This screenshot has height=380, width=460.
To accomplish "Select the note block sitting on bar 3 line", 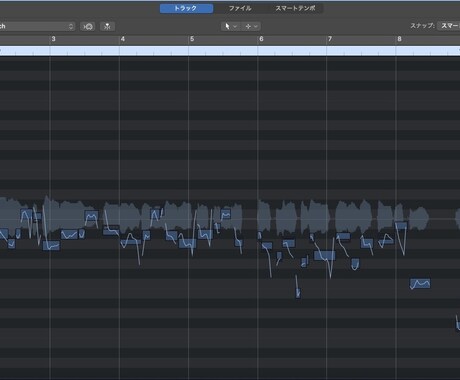I will coord(51,246).
